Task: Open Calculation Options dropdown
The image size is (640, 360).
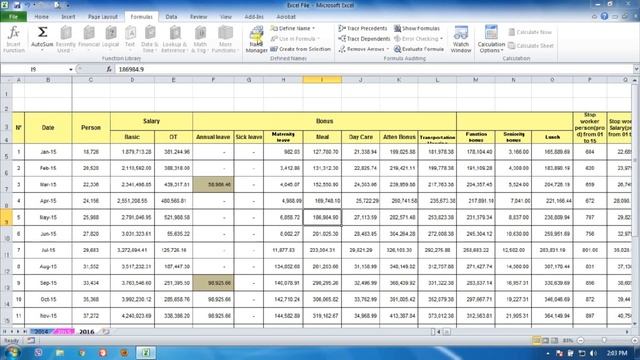Action: [x=491, y=39]
